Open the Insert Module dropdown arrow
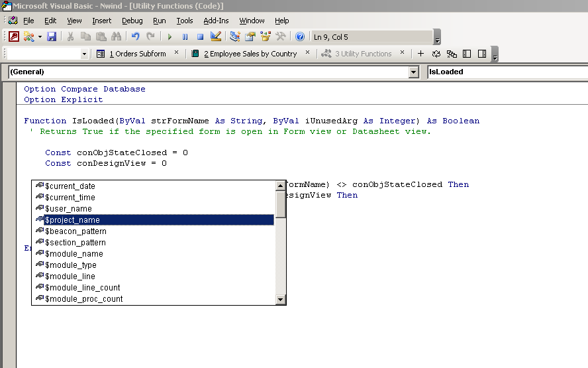The width and height of the screenshot is (588, 368). [x=40, y=37]
